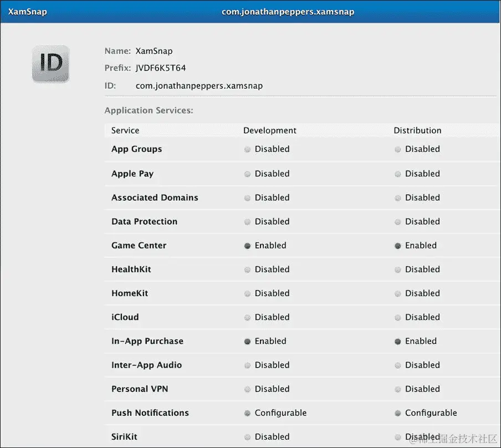The height and width of the screenshot is (448, 501).
Task: Click the Data Protection Development status dot
Action: (x=247, y=222)
